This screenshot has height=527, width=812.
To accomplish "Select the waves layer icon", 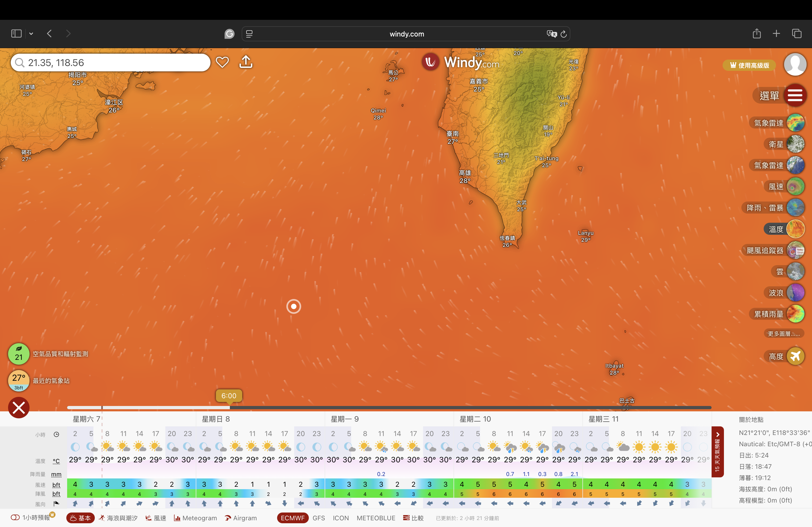I will 795,293.
